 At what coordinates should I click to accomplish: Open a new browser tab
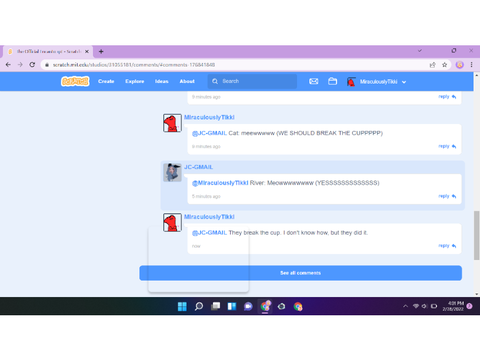coord(101,51)
